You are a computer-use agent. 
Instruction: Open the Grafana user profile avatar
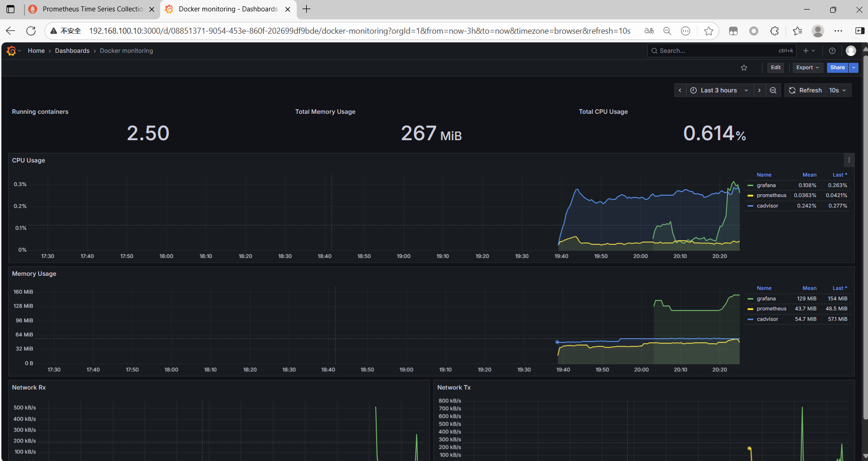pyautogui.click(x=851, y=51)
